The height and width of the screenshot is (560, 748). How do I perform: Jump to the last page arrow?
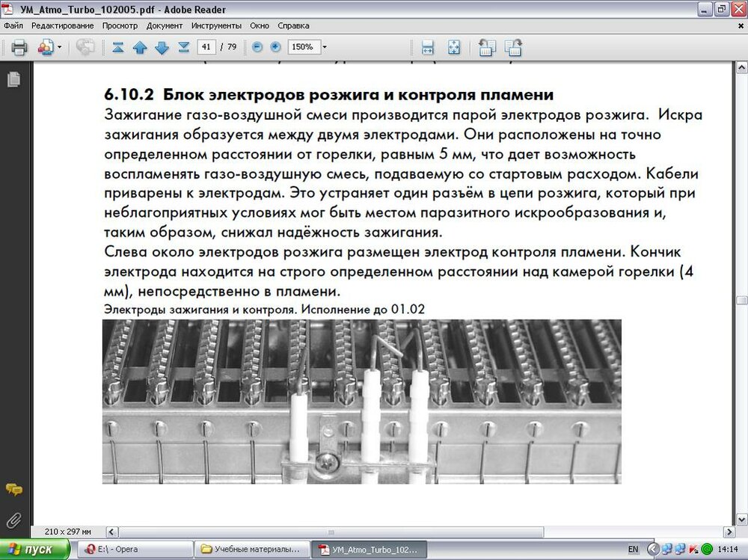[184, 47]
